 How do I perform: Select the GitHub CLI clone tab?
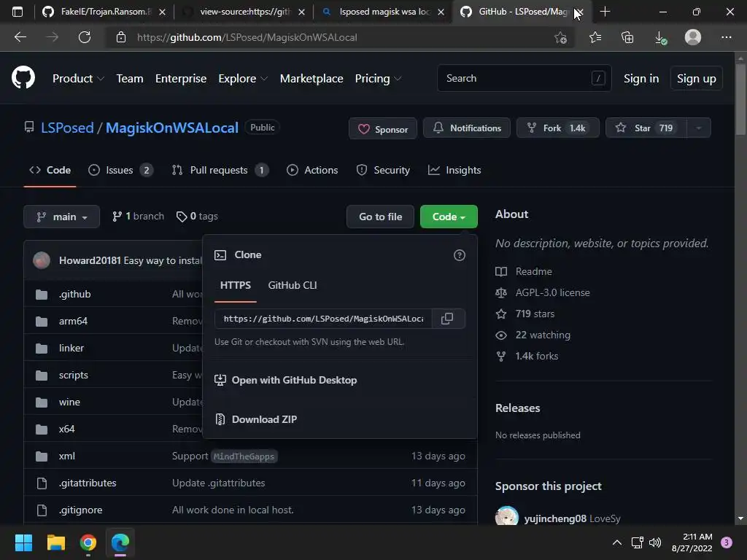click(x=293, y=285)
